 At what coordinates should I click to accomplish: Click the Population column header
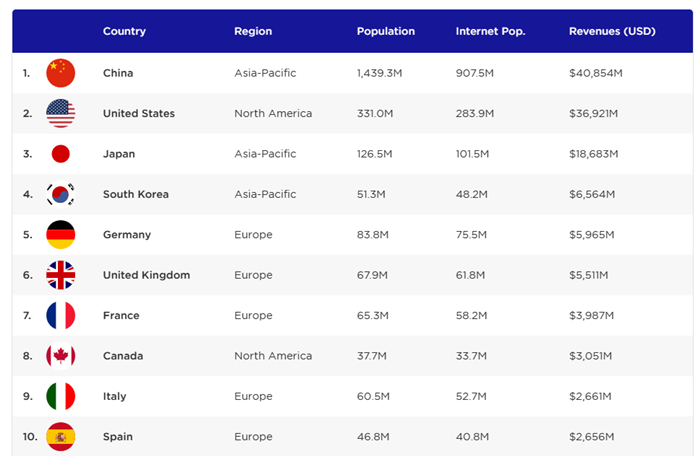click(385, 31)
